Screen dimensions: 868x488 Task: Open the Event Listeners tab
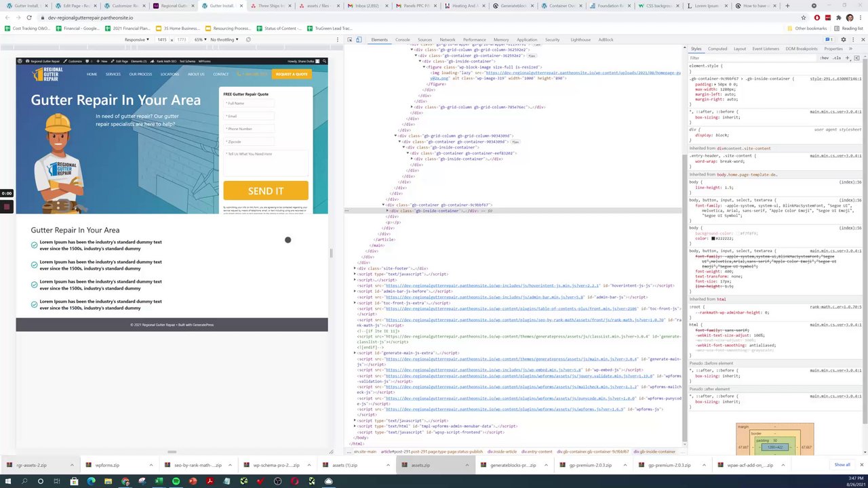point(766,49)
